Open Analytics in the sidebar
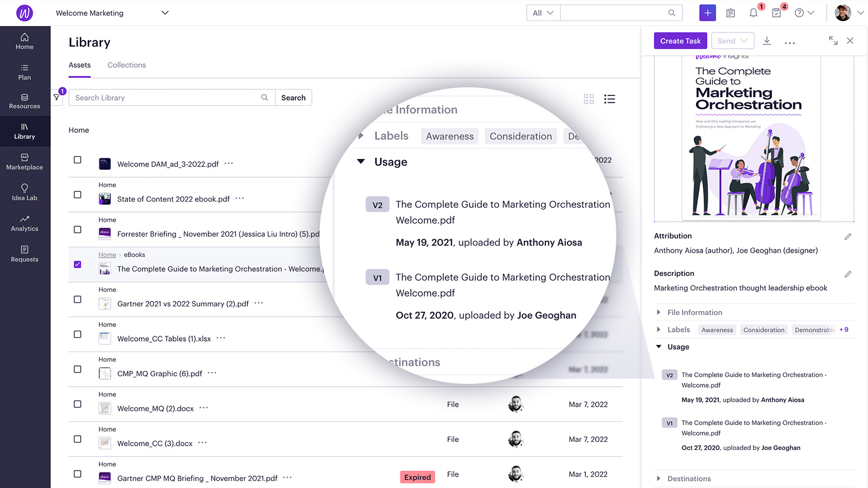This screenshot has height=488, width=868. point(24,223)
